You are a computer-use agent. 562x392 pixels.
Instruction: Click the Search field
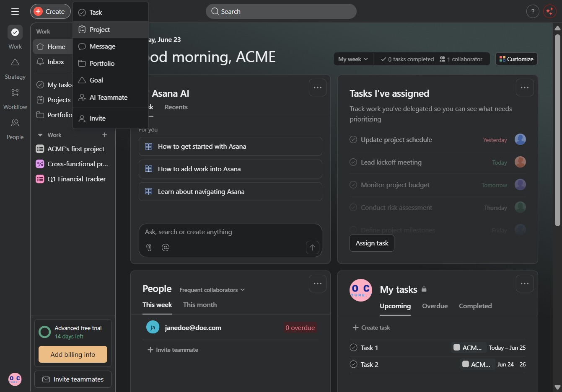tap(281, 11)
